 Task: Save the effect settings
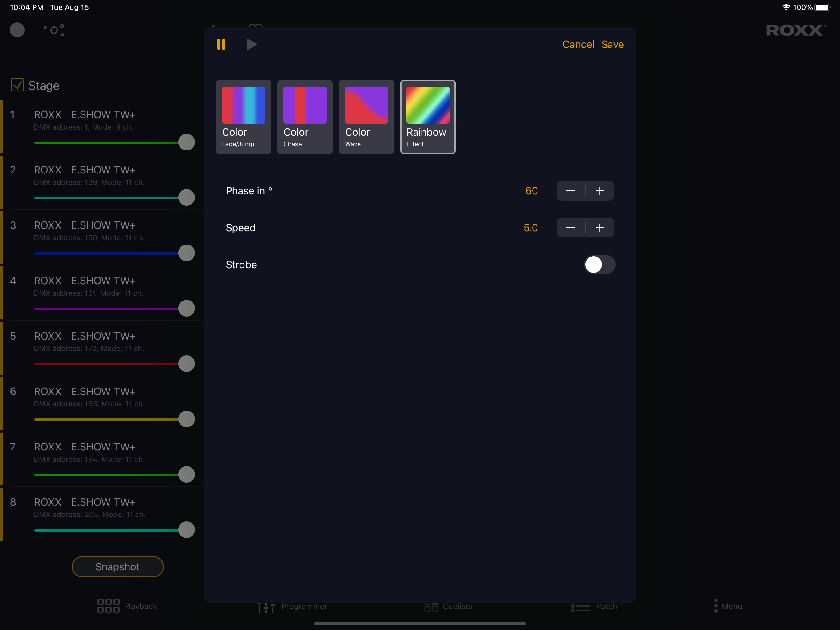point(612,45)
